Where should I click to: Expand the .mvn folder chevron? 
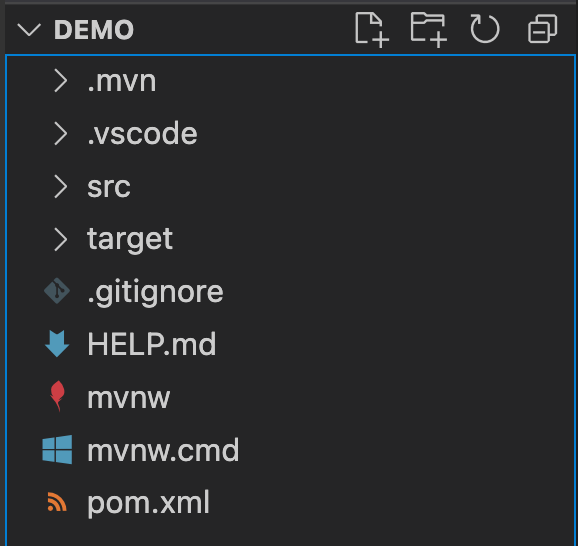click(x=60, y=81)
